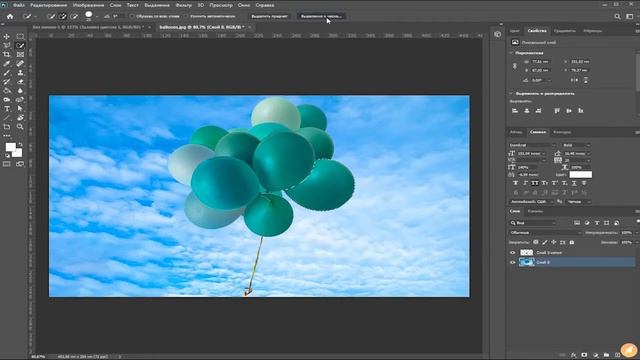
Task: Open the blend mode dropdown in Layers
Action: 545,233
